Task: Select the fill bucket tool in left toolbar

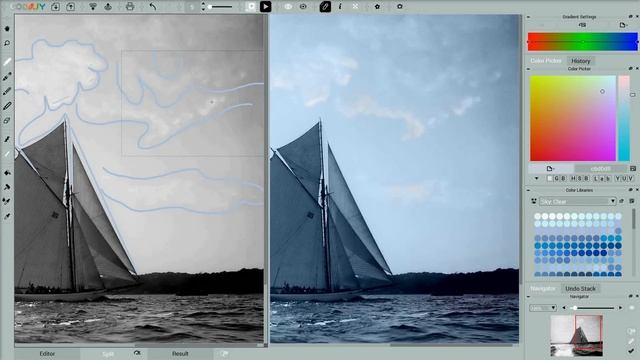Action: (7, 173)
